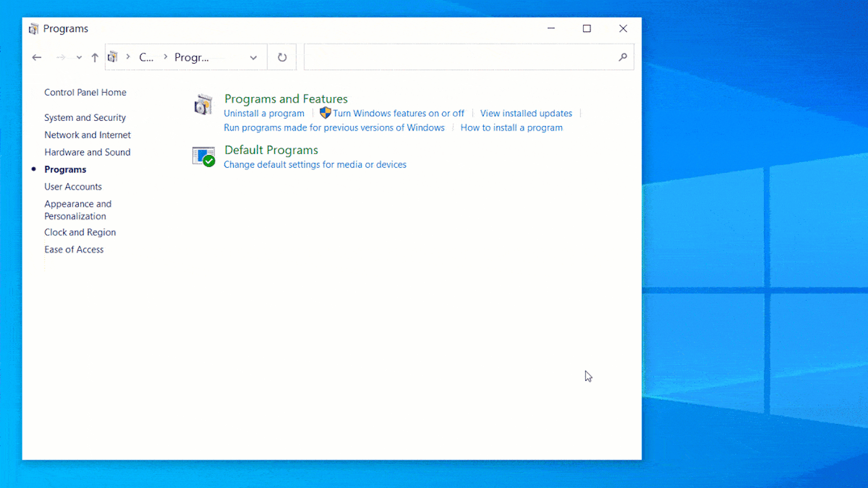Image resolution: width=868 pixels, height=488 pixels.
Task: Select System and Security in the sidebar
Action: click(84, 117)
